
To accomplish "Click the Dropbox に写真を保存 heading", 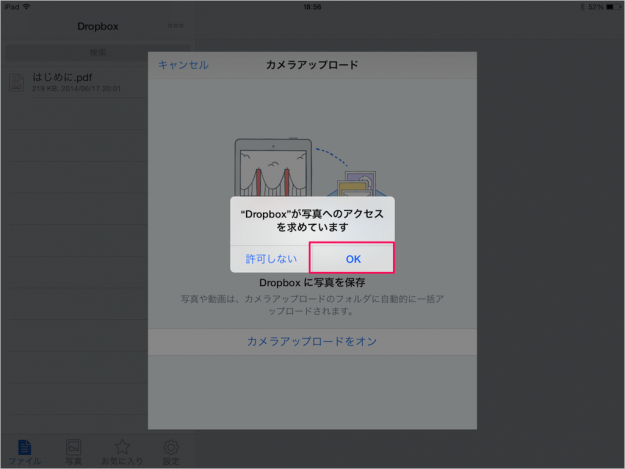I will (312, 283).
